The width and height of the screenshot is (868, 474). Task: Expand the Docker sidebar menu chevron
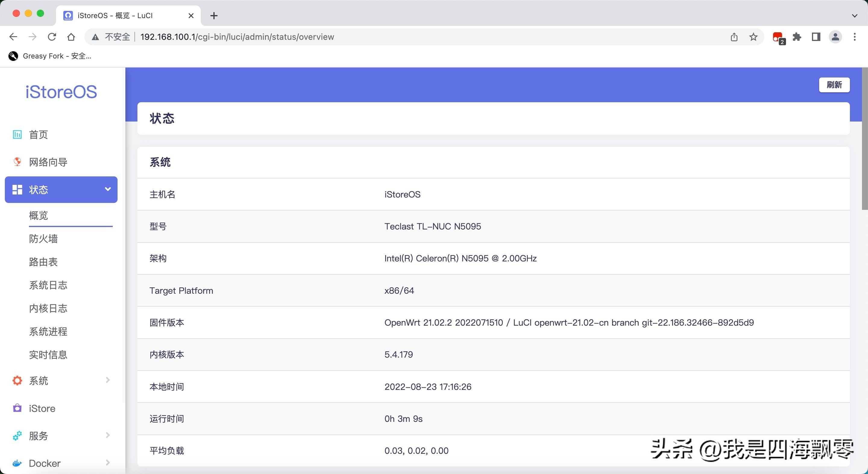(108, 463)
